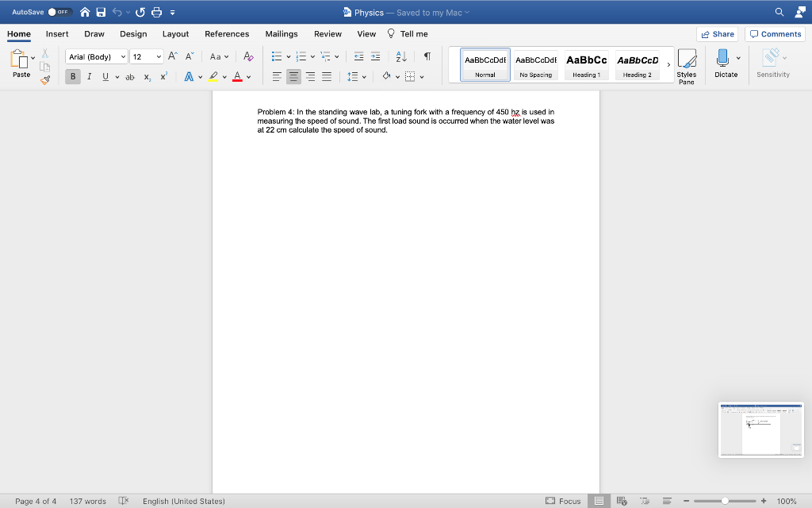
Task: Open the Insert tab
Action: (x=57, y=33)
